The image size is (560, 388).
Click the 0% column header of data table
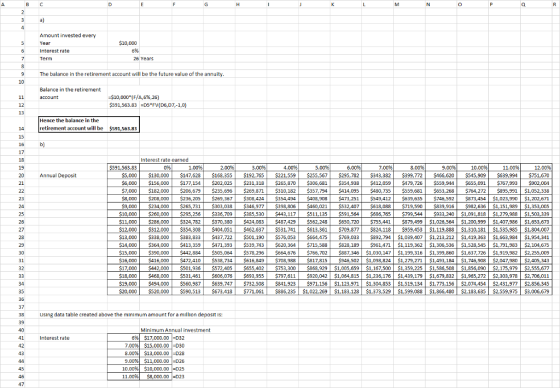point(155,168)
